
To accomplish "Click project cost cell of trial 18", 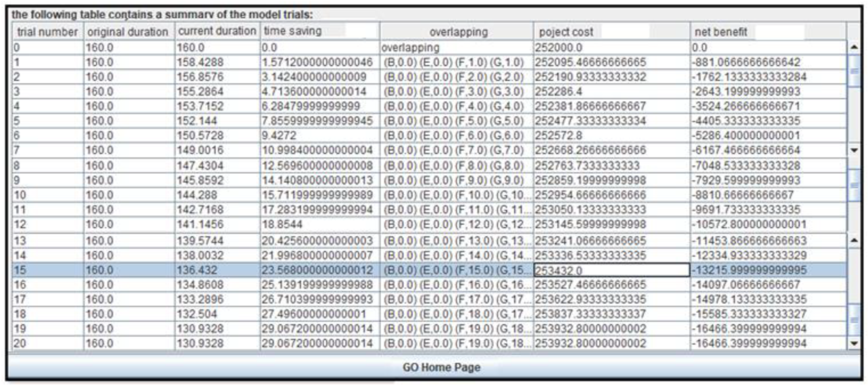I will click(x=612, y=314).
